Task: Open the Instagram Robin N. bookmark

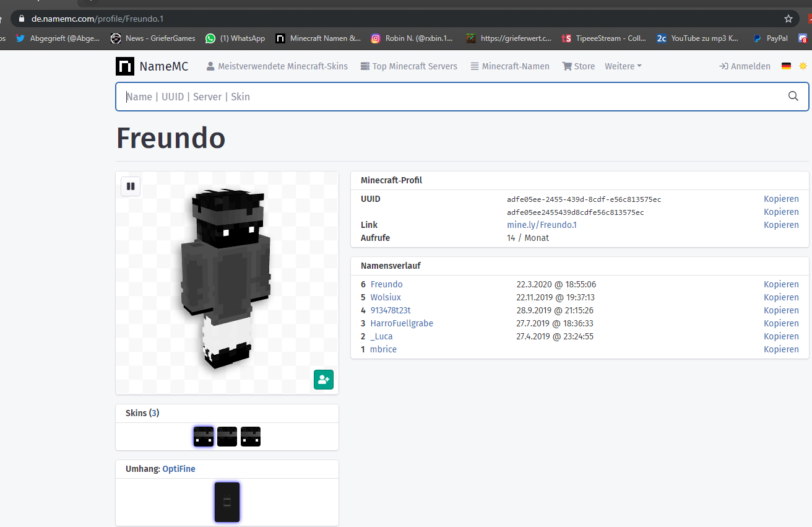Action: [x=412, y=38]
